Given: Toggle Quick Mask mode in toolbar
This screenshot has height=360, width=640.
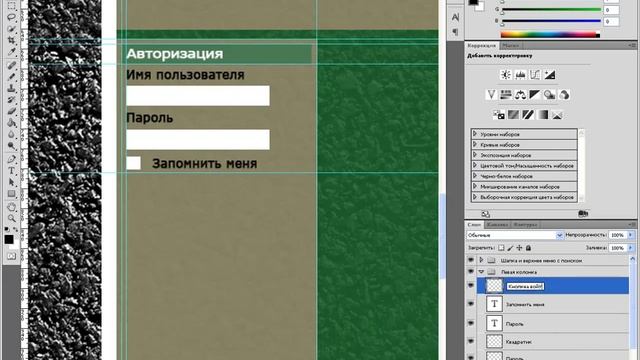Looking at the screenshot, I should click(x=11, y=256).
